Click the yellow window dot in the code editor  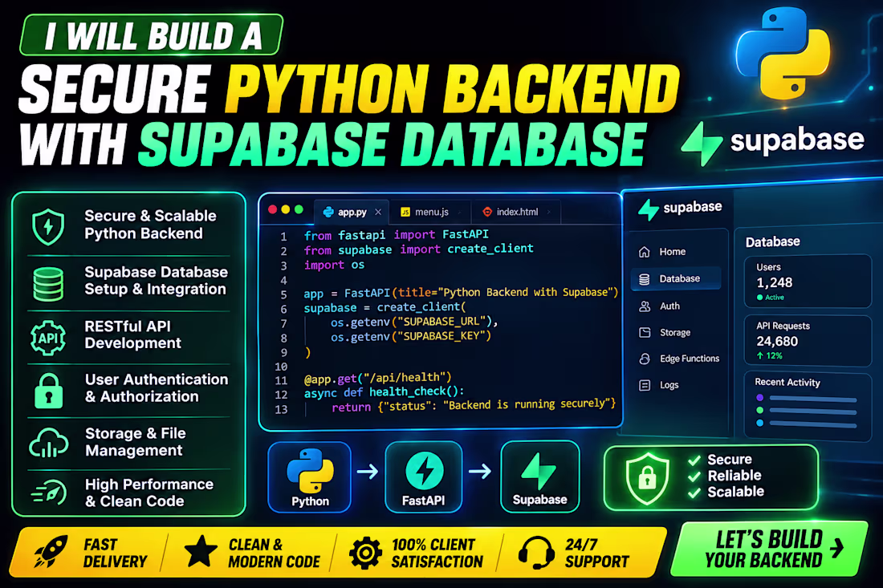[x=286, y=210]
